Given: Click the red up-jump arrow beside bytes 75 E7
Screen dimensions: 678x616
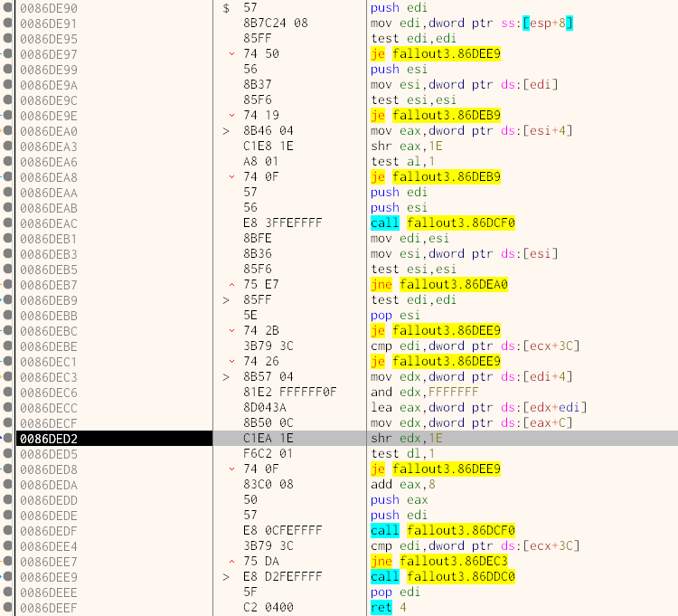Looking at the screenshot, I should click(x=231, y=285).
